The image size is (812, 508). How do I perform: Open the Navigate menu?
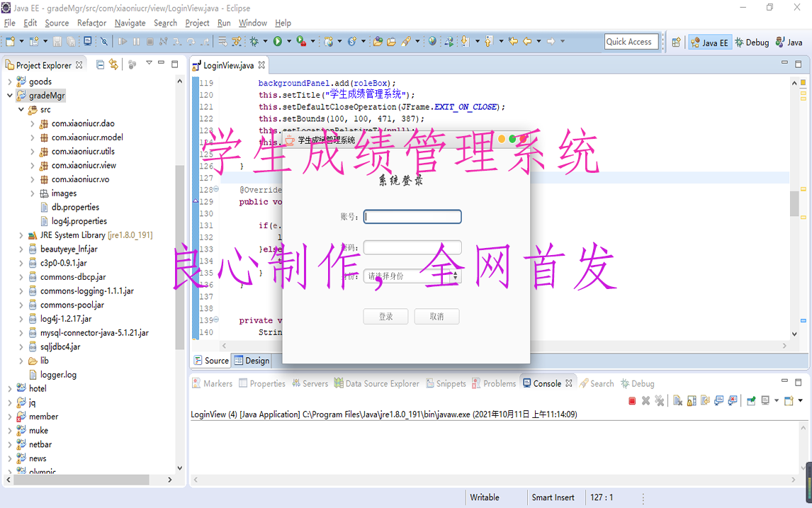coord(130,23)
